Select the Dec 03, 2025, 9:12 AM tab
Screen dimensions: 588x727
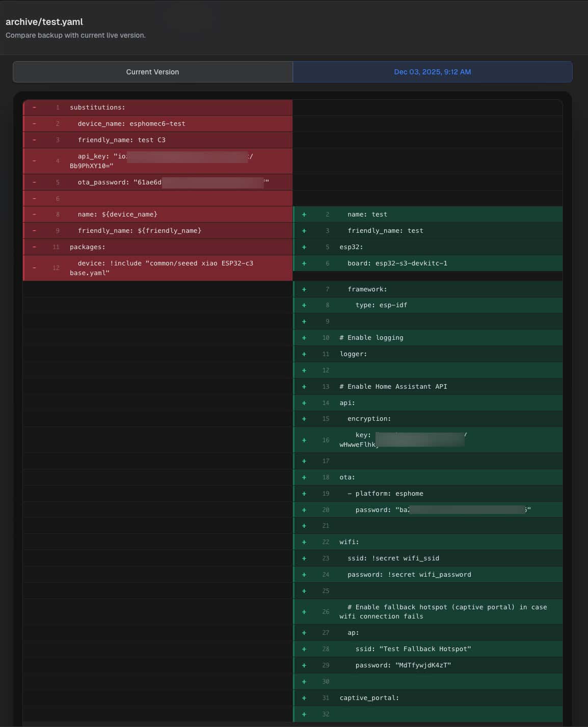tap(432, 72)
